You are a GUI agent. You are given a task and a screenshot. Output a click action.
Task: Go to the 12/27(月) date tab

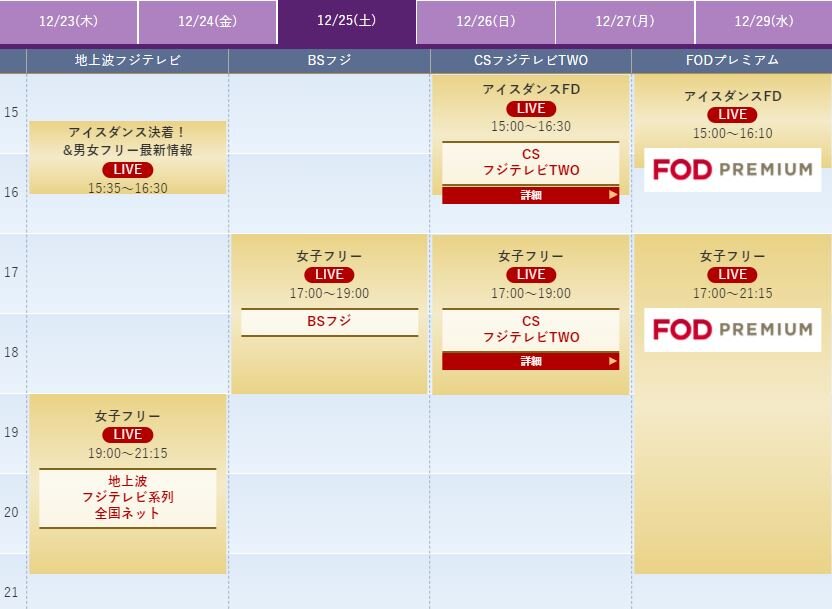(625, 22)
